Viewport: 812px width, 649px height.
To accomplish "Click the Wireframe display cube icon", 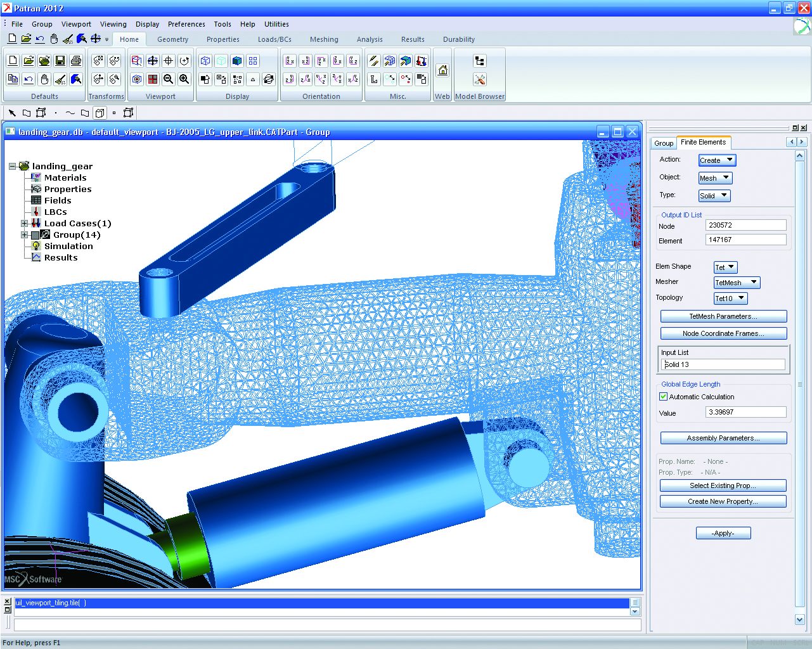I will (205, 61).
